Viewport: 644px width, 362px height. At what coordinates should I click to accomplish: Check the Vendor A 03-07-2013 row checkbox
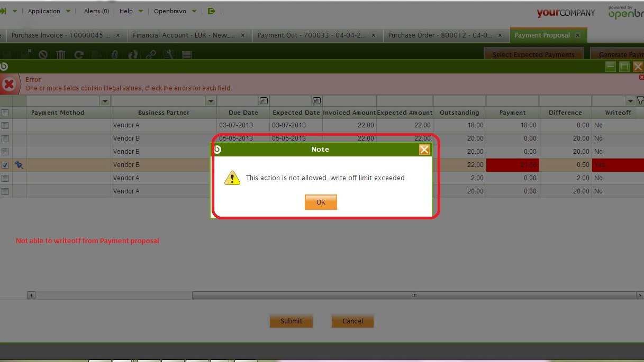(5, 125)
